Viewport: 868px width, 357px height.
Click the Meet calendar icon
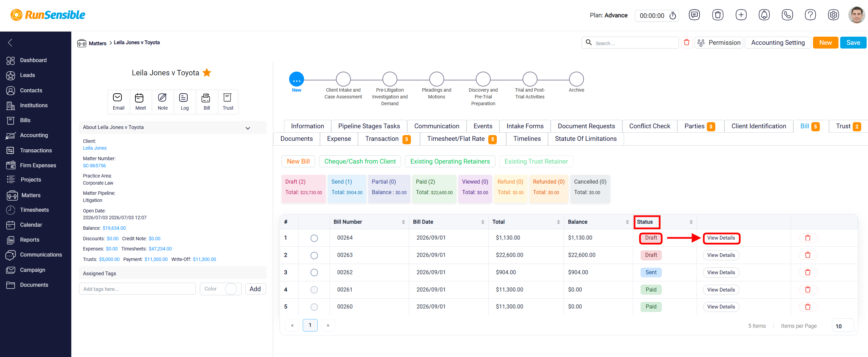pos(140,102)
